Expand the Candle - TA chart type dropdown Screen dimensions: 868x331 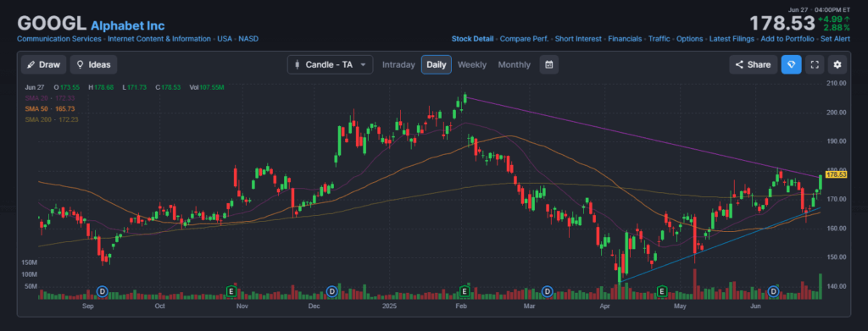point(330,64)
